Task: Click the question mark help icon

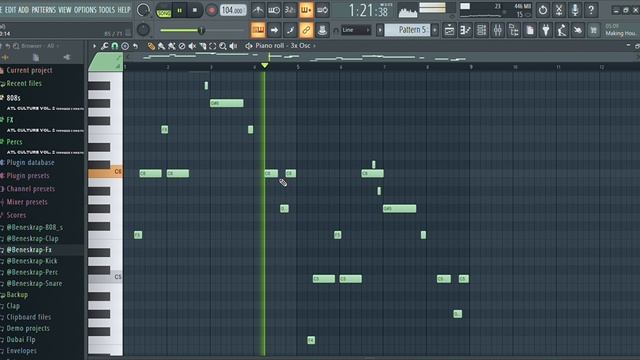Action: click(x=591, y=10)
